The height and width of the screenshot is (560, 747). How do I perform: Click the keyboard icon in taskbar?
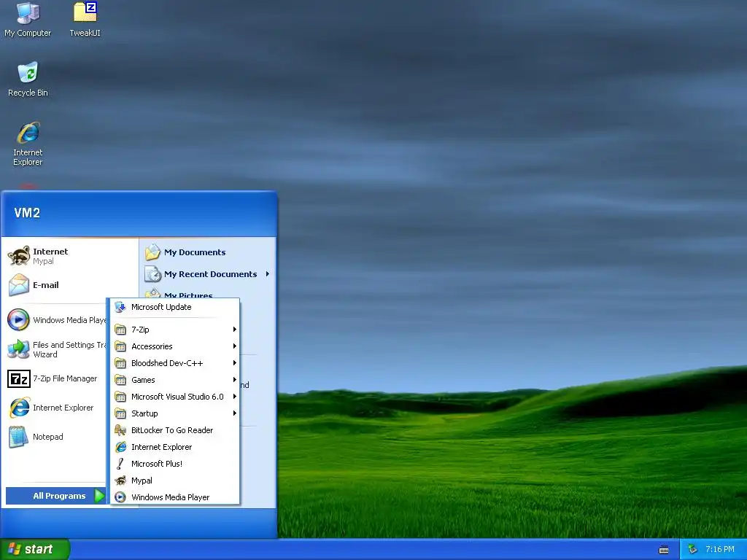tap(664, 550)
